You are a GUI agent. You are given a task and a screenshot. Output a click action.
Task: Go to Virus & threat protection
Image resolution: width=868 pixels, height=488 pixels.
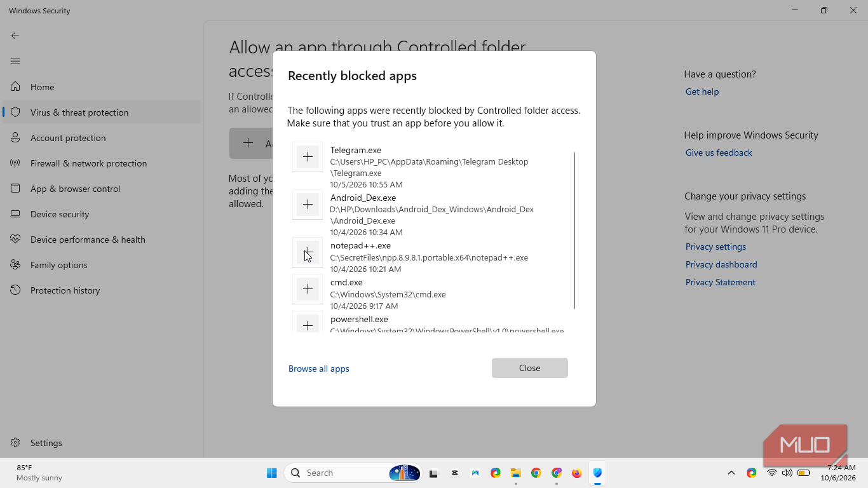[x=102, y=112]
